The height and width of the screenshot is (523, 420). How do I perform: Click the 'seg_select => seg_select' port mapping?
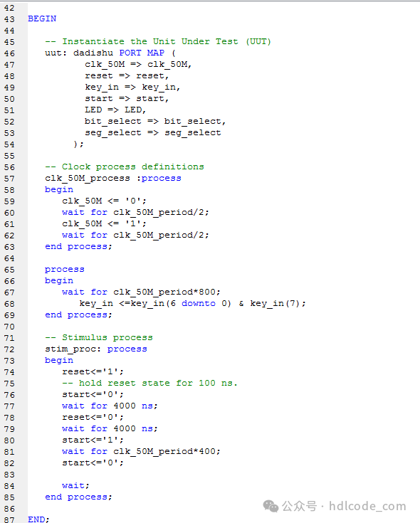coord(153,132)
